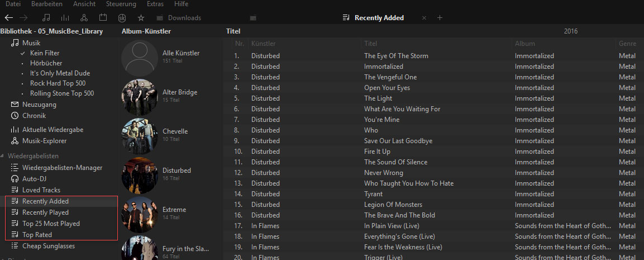Switch to the unnamed folder tab
Viewport: 644px width, 260px height.
coord(253,18)
